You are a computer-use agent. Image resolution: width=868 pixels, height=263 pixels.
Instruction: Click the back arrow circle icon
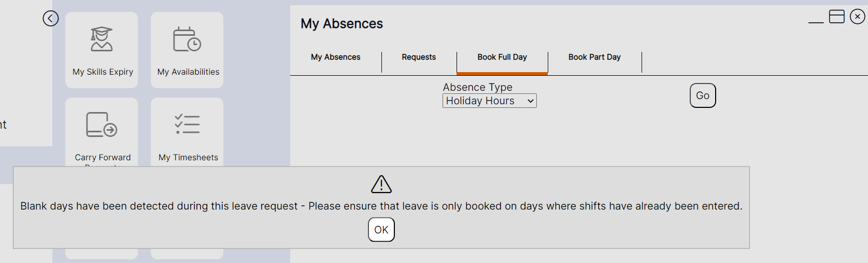[50, 19]
